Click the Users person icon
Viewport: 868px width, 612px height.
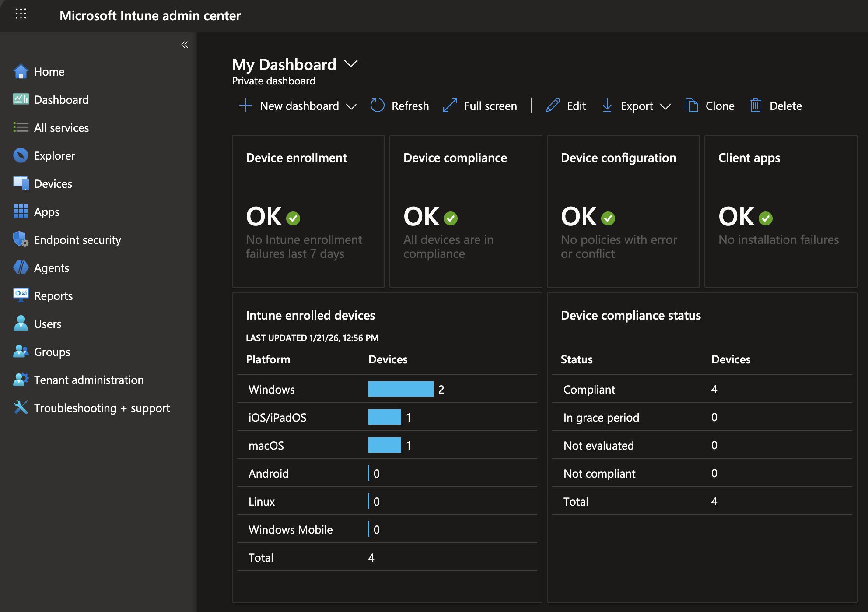[x=21, y=324]
